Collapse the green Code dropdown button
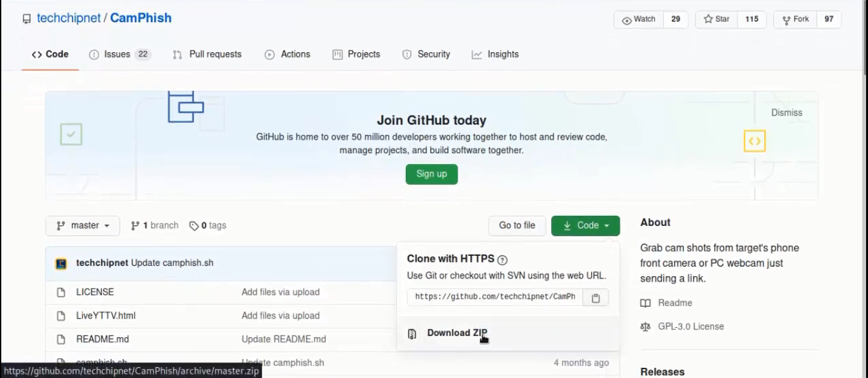 click(x=585, y=226)
